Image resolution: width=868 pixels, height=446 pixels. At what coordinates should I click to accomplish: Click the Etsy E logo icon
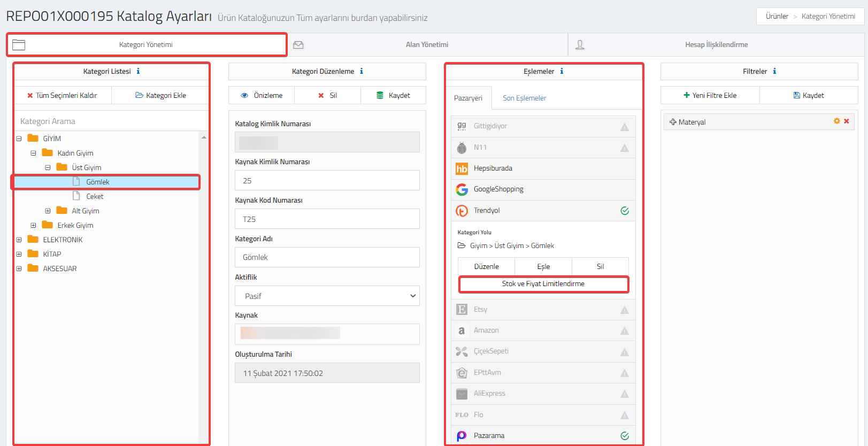462,310
